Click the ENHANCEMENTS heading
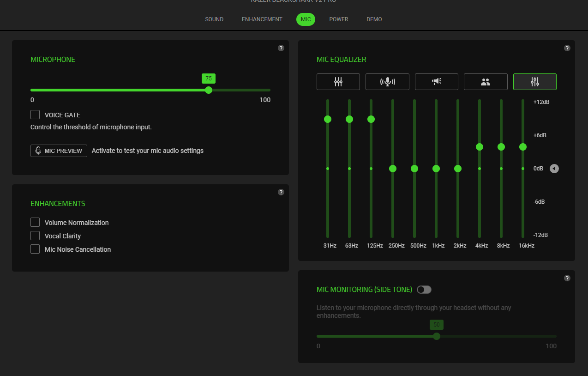 [x=58, y=204]
